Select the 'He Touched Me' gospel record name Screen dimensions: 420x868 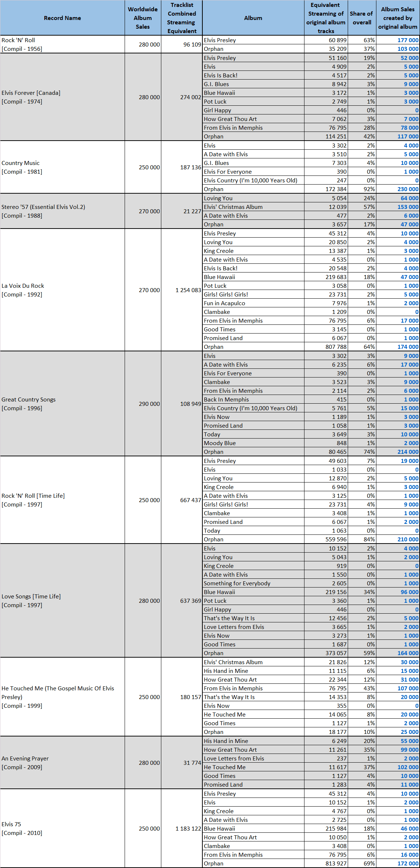[x=62, y=697]
